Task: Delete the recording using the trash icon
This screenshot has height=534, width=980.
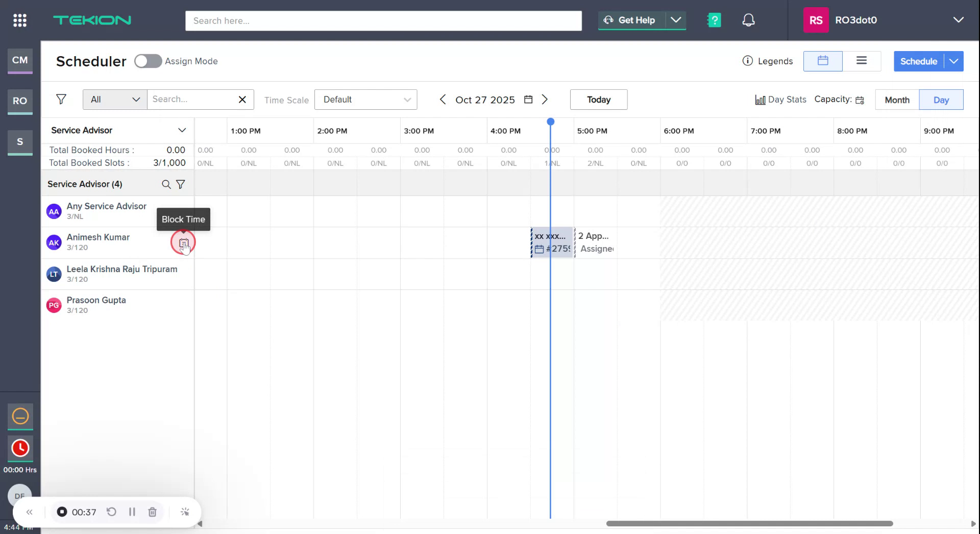Action: [x=152, y=512]
